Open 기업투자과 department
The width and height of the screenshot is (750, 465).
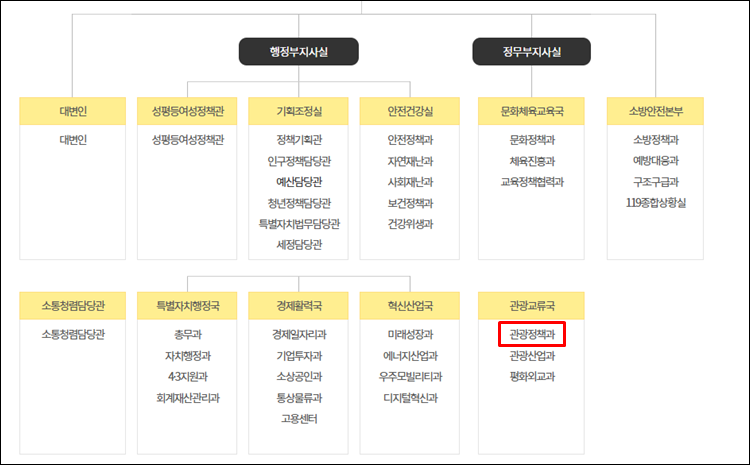[299, 355]
